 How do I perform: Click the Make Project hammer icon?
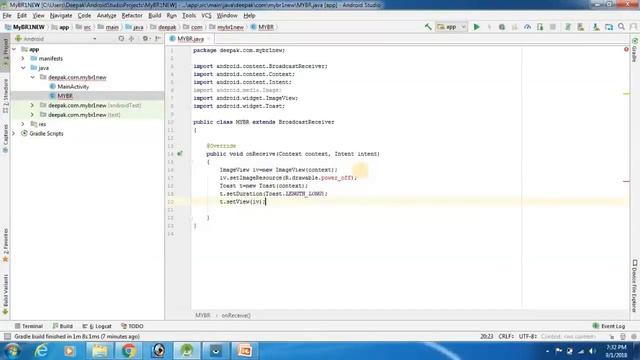pos(428,27)
